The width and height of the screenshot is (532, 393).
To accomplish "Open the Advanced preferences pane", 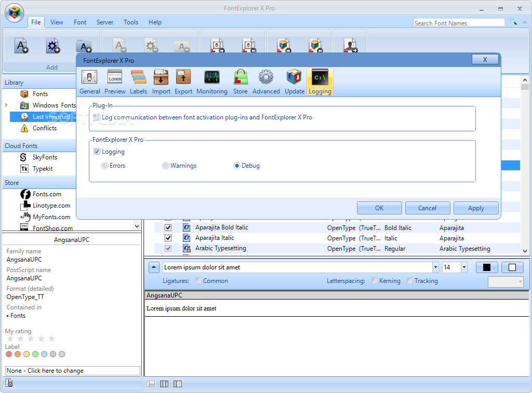I will pyautogui.click(x=266, y=82).
